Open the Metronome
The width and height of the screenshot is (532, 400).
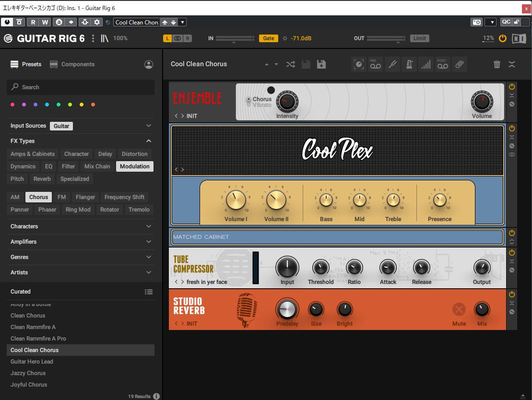[409, 64]
